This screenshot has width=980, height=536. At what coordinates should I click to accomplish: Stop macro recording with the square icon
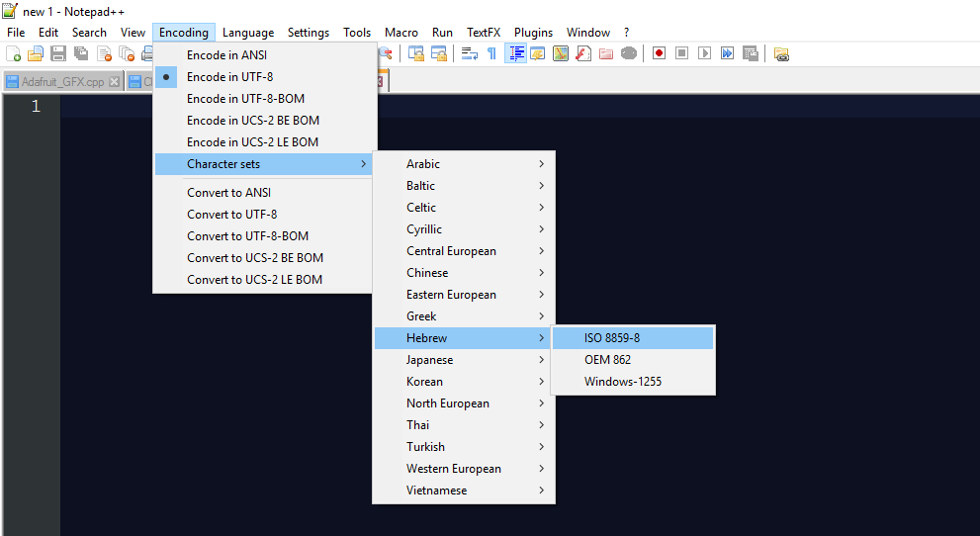point(682,53)
